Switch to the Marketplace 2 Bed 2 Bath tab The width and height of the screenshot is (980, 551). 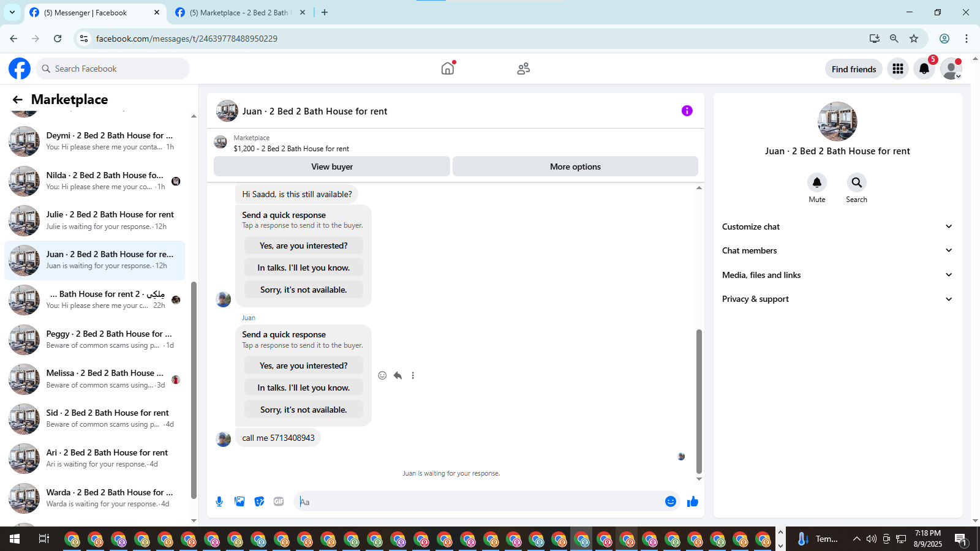(x=239, y=12)
